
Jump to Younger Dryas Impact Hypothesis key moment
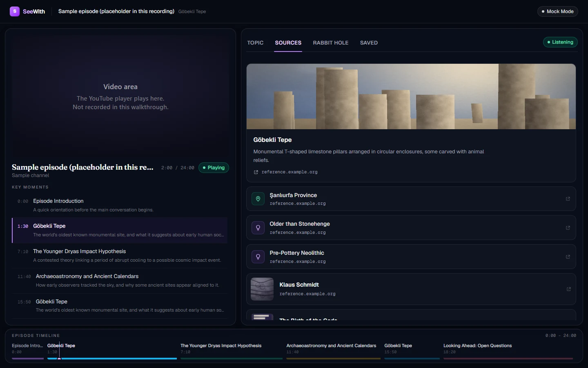(x=120, y=256)
